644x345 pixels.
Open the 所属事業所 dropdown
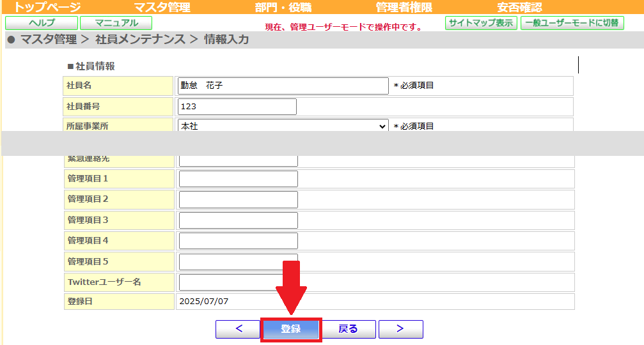pyautogui.click(x=283, y=126)
